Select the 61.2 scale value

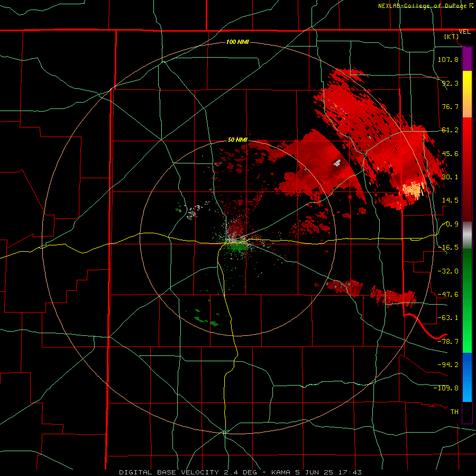tap(450, 130)
